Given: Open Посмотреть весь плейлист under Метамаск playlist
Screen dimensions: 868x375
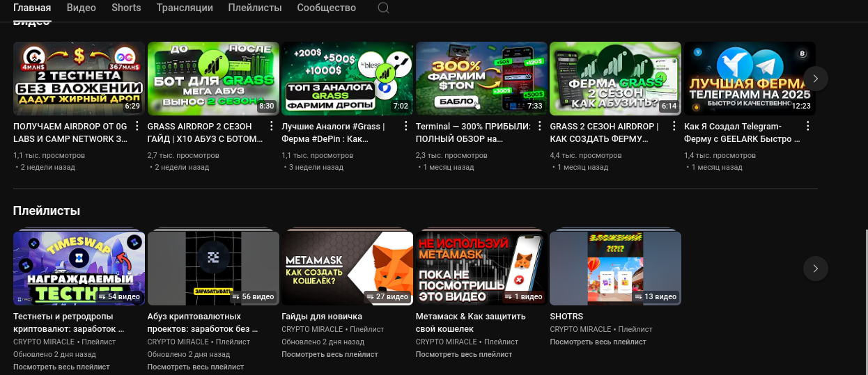Looking at the screenshot, I should (464, 354).
